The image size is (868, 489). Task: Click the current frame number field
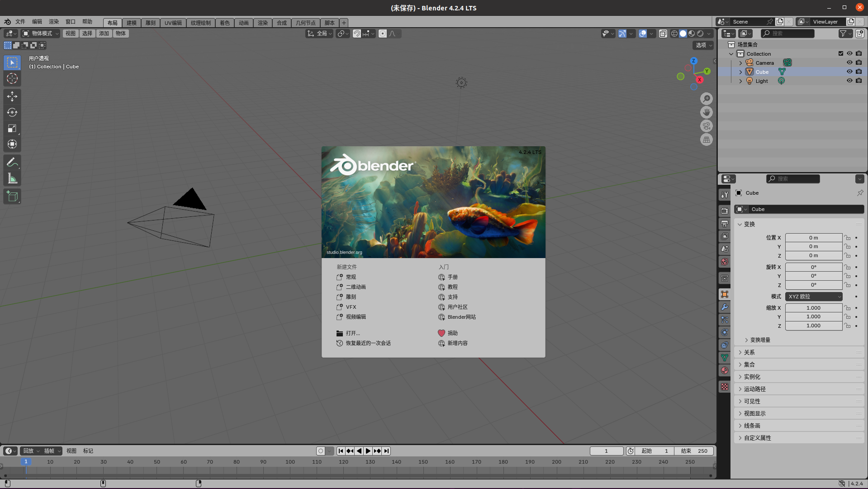coord(606,451)
